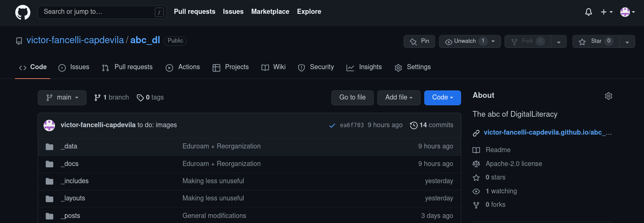Open Explore in top navigation
Screen dimensions: 644x223
pos(309,11)
